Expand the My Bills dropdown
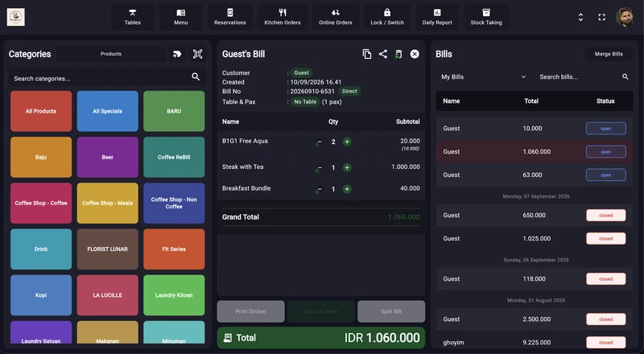This screenshot has width=644, height=354. 484,76
